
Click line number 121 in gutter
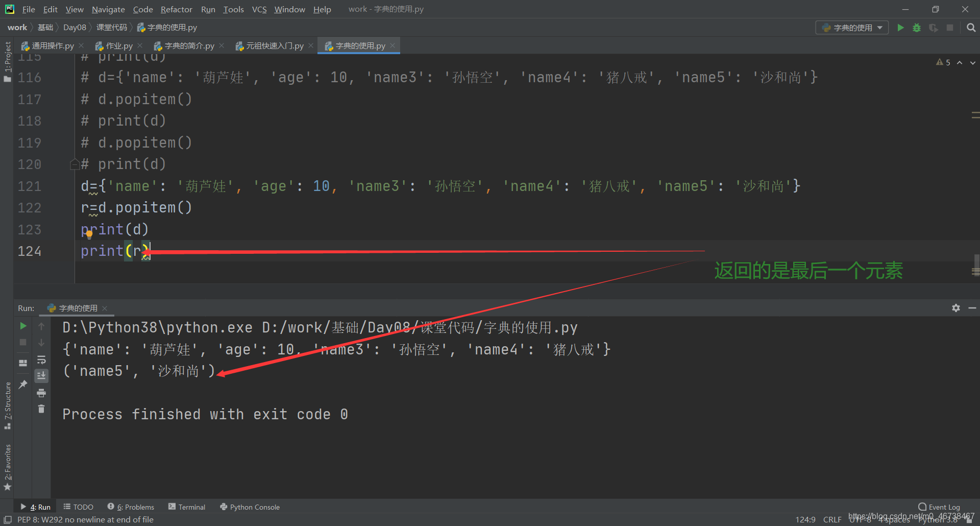[30, 186]
